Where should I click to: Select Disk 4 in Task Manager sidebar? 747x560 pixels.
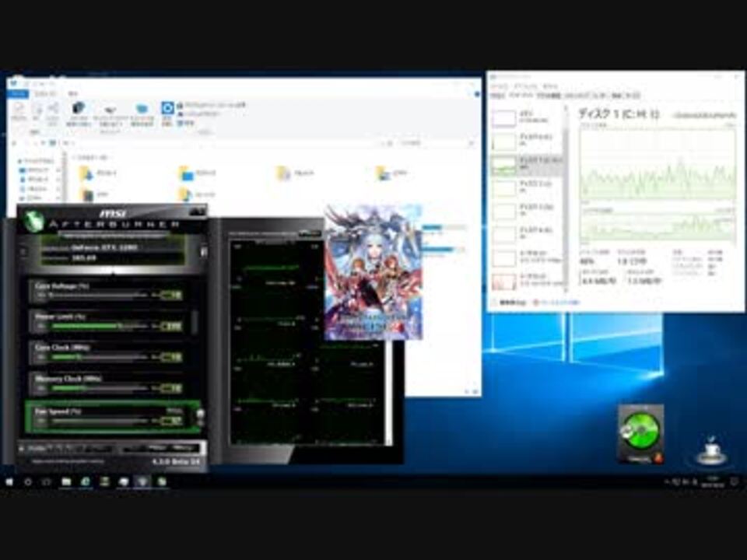pyautogui.click(x=527, y=234)
